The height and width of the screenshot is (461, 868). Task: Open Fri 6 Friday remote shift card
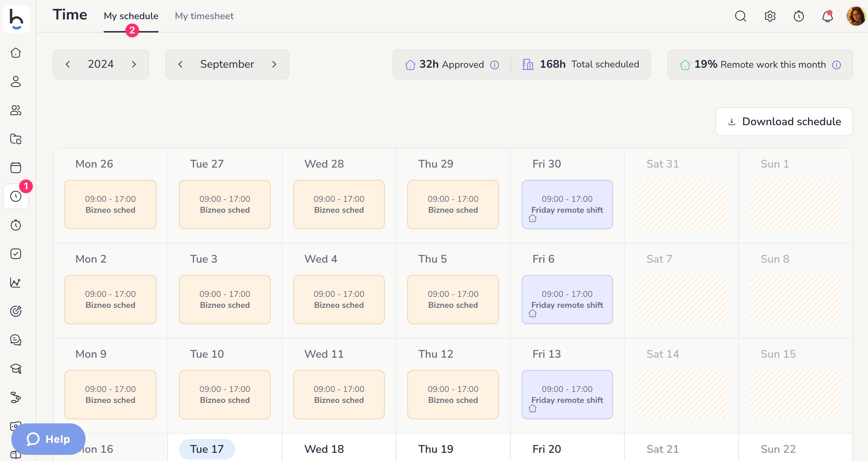(x=567, y=300)
